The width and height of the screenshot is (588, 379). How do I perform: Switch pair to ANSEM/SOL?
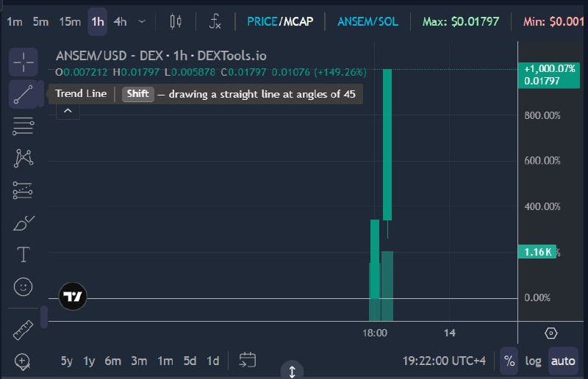click(x=368, y=21)
